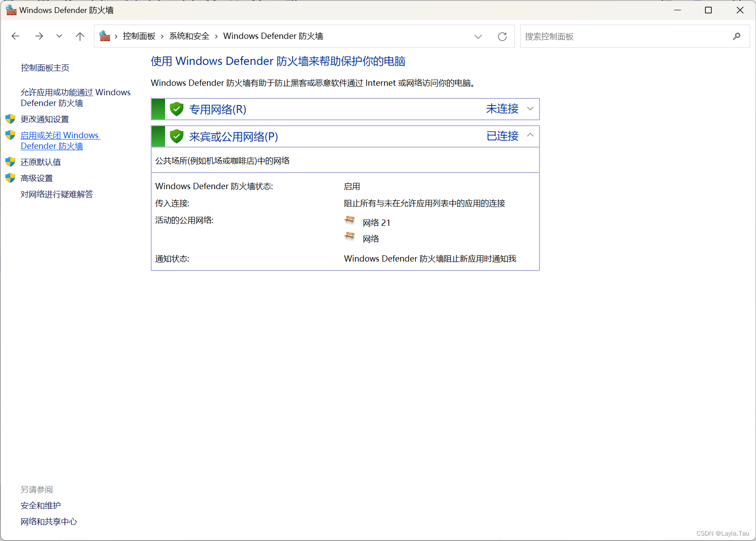This screenshot has width=756, height=541.
Task: Click shield icon beside 还原默认值
Action: click(x=10, y=162)
